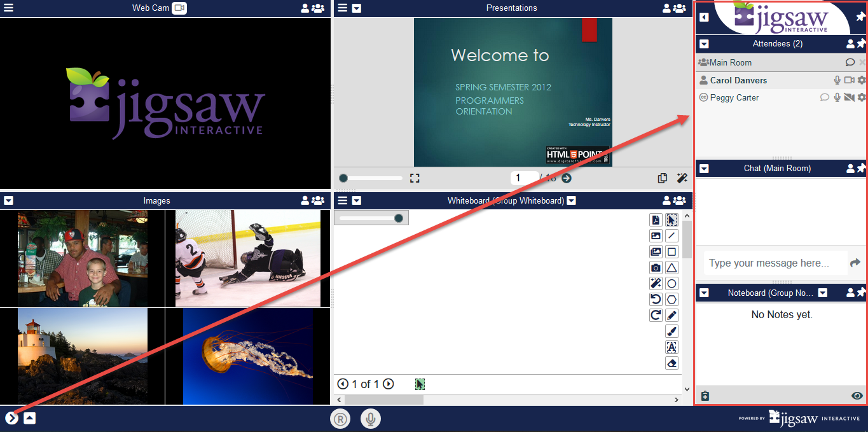
Task: Expand the Images panel dropdown arrow
Action: coord(8,200)
